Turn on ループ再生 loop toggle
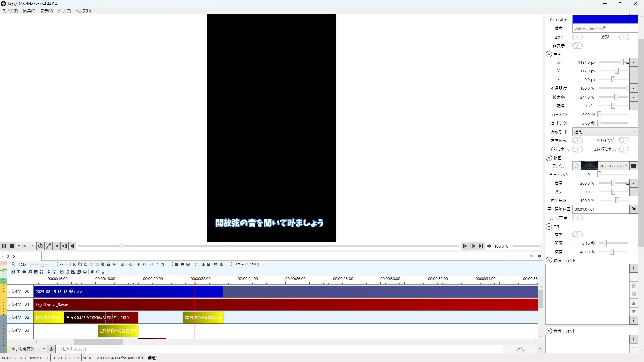 tap(577, 218)
